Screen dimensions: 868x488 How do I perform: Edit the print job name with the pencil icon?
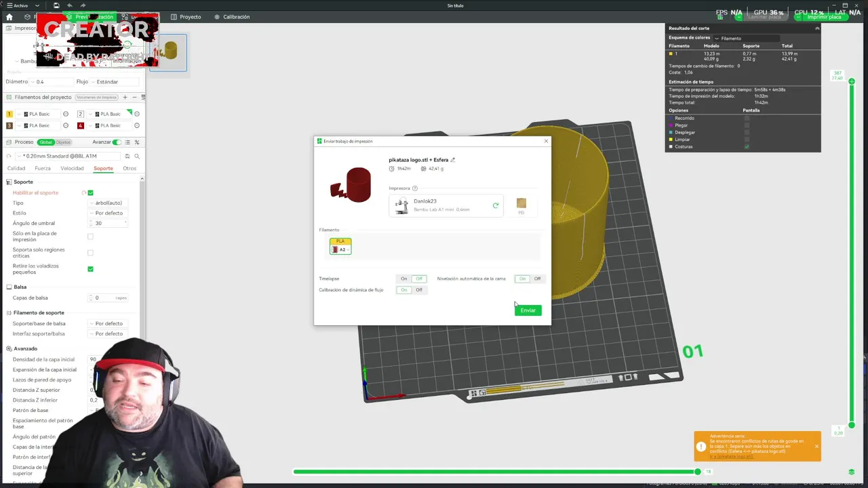(453, 160)
